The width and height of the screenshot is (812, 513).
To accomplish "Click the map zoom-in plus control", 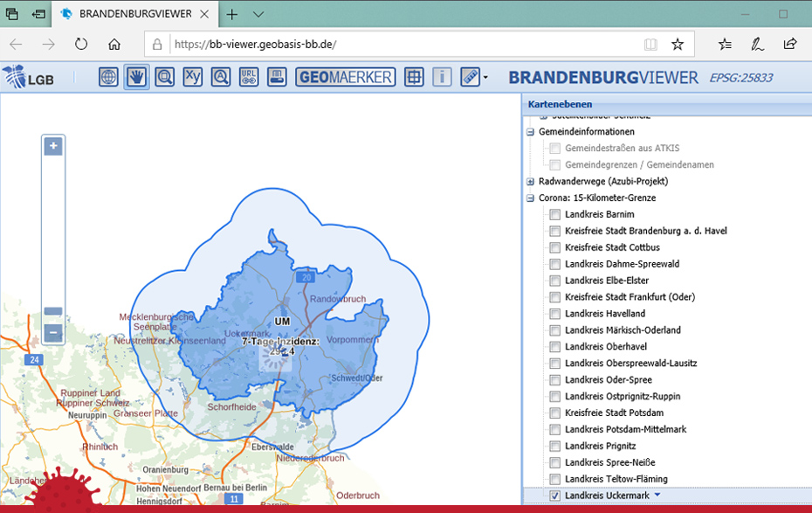I will tap(53, 145).
